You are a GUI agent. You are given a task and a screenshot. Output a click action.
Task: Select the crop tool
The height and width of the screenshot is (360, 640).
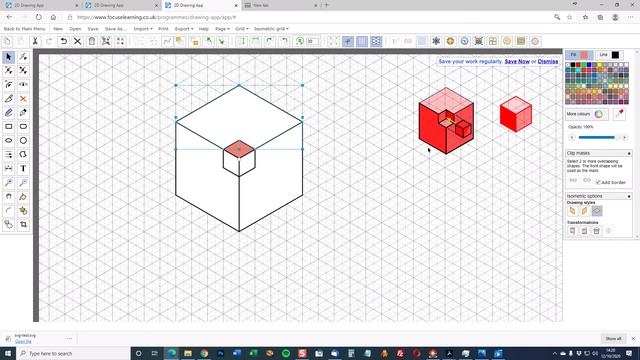click(x=23, y=224)
